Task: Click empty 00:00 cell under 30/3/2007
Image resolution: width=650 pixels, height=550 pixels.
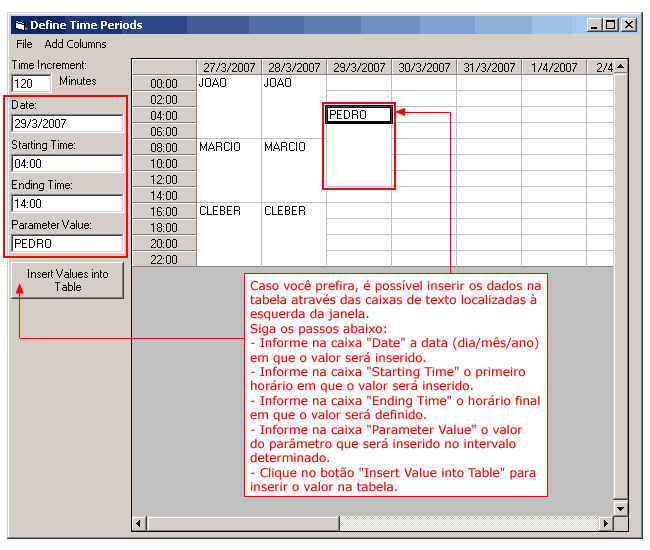Action: 424,83
